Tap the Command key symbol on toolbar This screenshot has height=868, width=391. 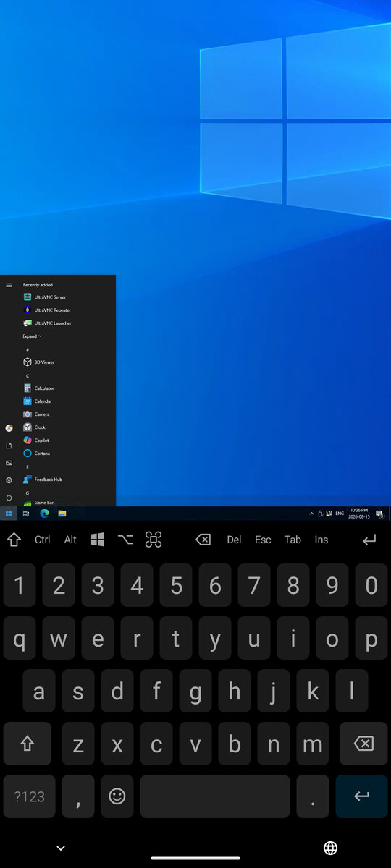tap(154, 540)
